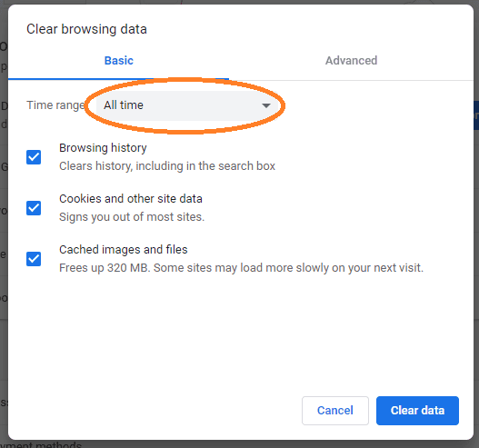479x448 pixels.
Task: Click the Clear browsing data dialog title
Action: click(x=86, y=29)
